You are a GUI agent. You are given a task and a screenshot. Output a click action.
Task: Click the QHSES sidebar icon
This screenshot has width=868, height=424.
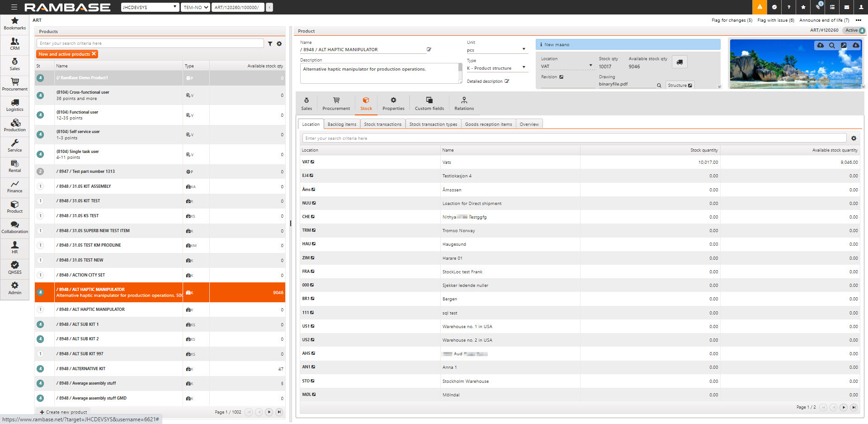[15, 267]
